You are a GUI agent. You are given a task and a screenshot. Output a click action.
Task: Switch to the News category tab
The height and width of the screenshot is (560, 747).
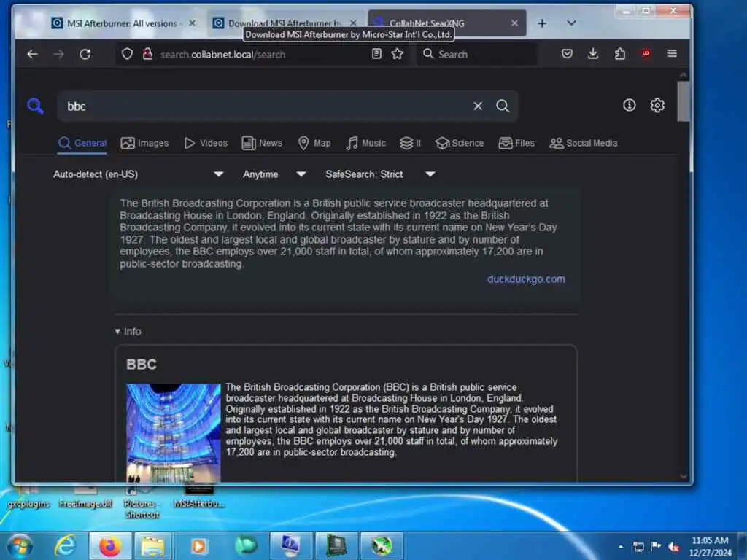coord(262,144)
